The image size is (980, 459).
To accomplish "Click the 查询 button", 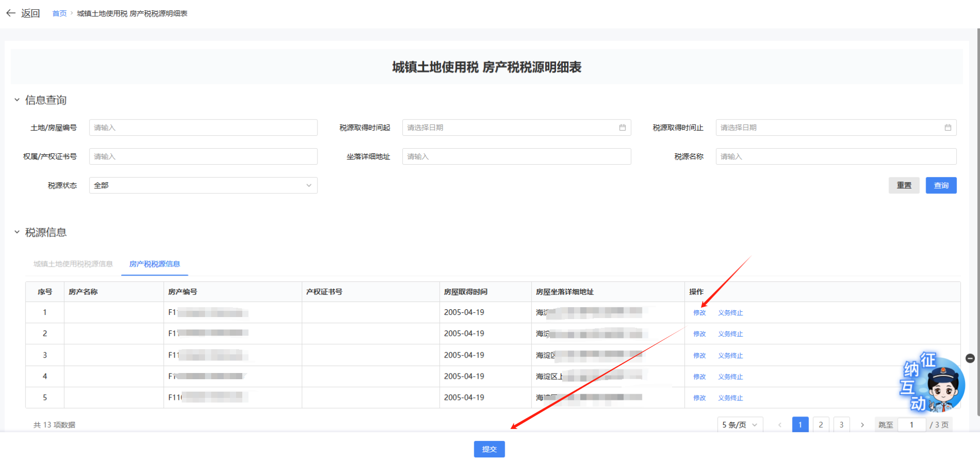I will pos(941,185).
